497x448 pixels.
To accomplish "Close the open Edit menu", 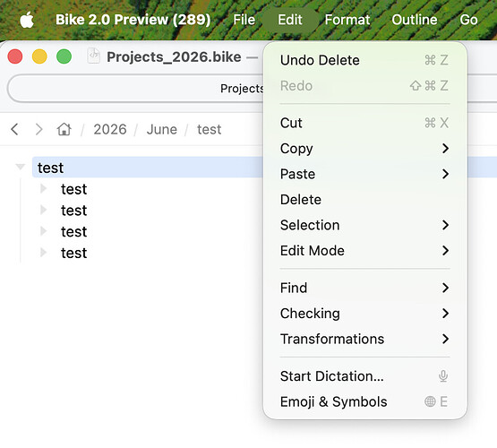I will [x=290, y=20].
